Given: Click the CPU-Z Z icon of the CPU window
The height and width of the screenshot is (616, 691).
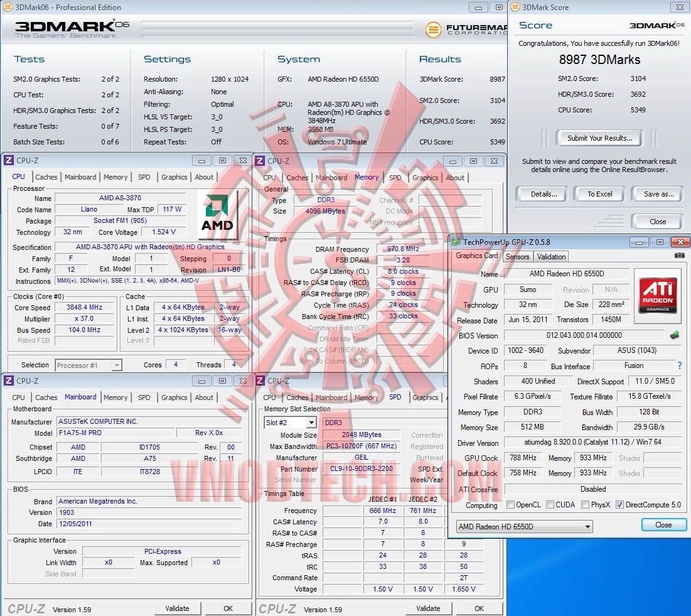Looking at the screenshot, I should 9,161.
